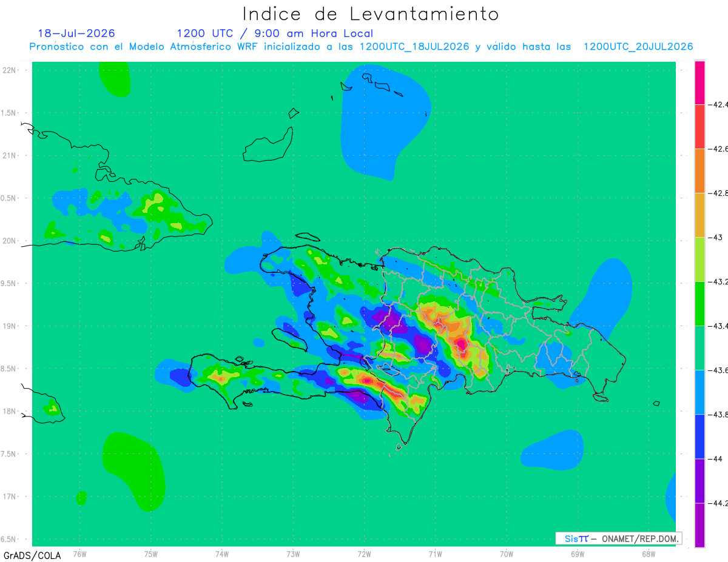Click the title "Indice de Levantamiento"
This screenshot has height=562, width=728.
point(371,14)
